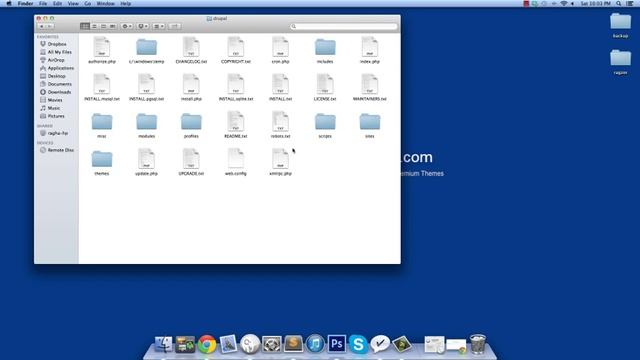Switch Finder to column view
640x360 pixels.
tap(104, 26)
